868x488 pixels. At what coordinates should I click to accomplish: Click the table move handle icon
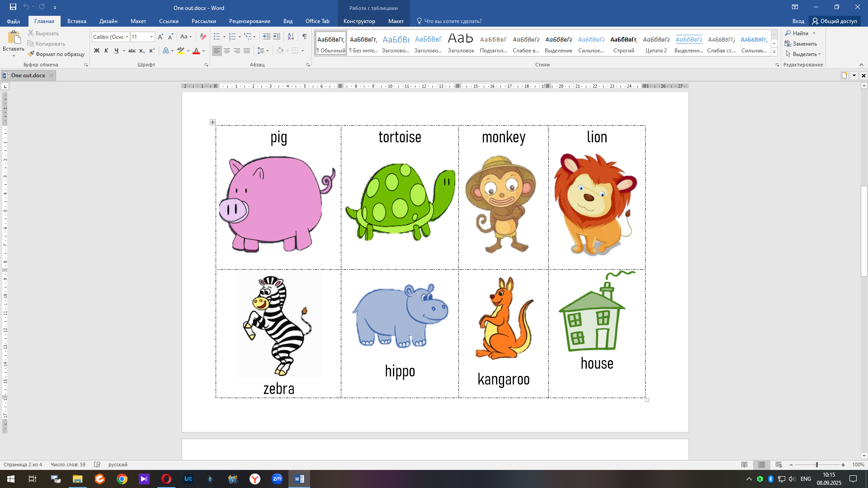212,122
